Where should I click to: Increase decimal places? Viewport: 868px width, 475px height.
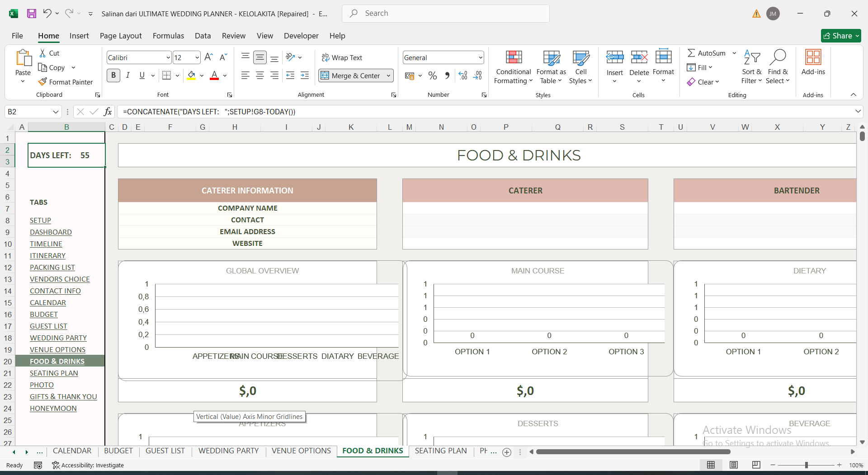point(463,75)
